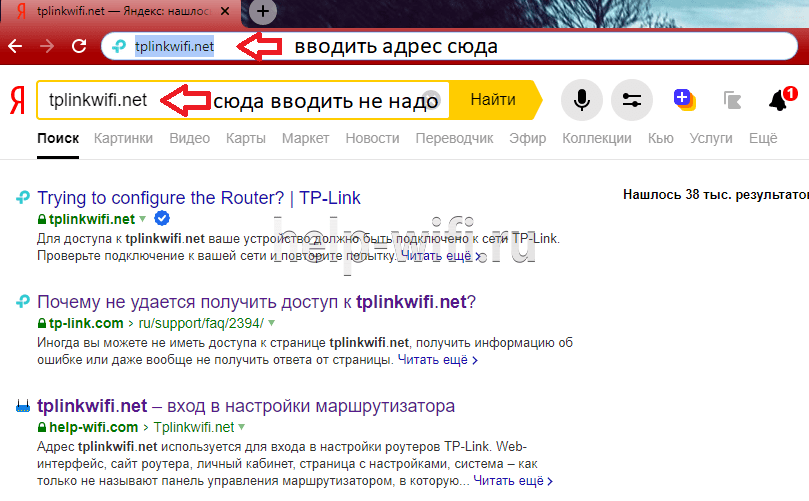Click the Yandex search input containing tplinkwifi.net
809x501 pixels.
point(242,100)
